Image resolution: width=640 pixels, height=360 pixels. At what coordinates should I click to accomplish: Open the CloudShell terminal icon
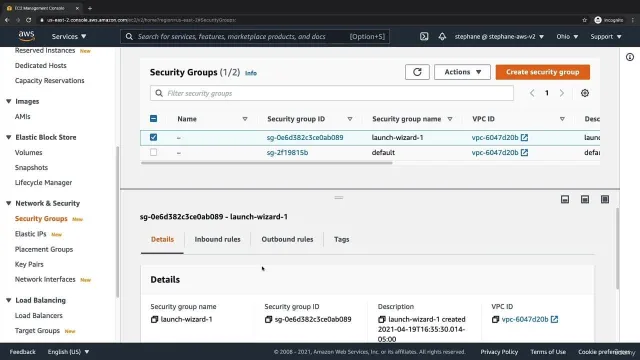coord(424,36)
